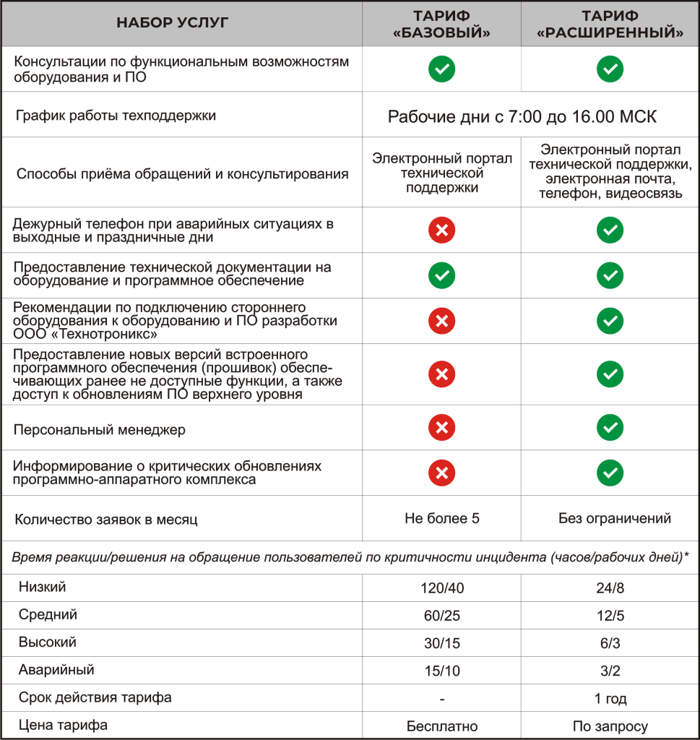Click the 120/40 value
700x740 pixels.
click(442, 588)
